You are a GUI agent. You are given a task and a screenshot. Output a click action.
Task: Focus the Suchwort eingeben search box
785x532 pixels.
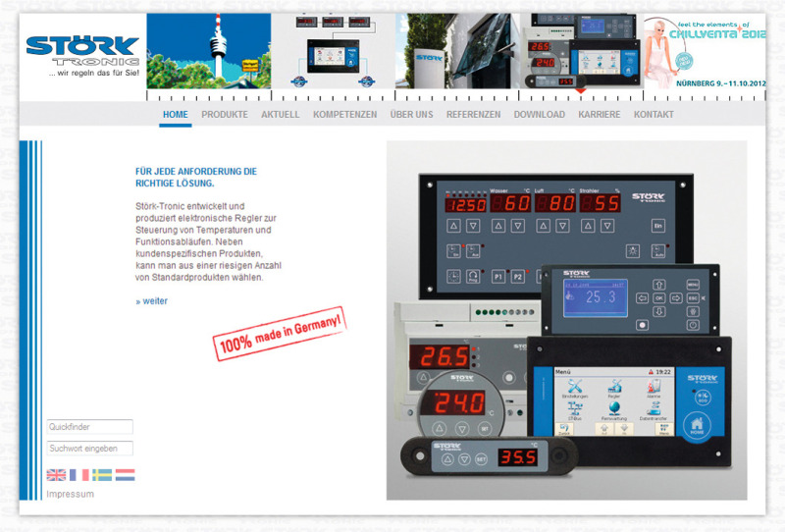(x=90, y=449)
